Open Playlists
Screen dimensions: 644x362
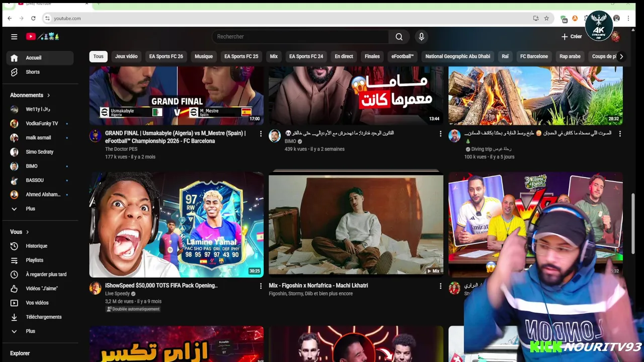point(40,260)
